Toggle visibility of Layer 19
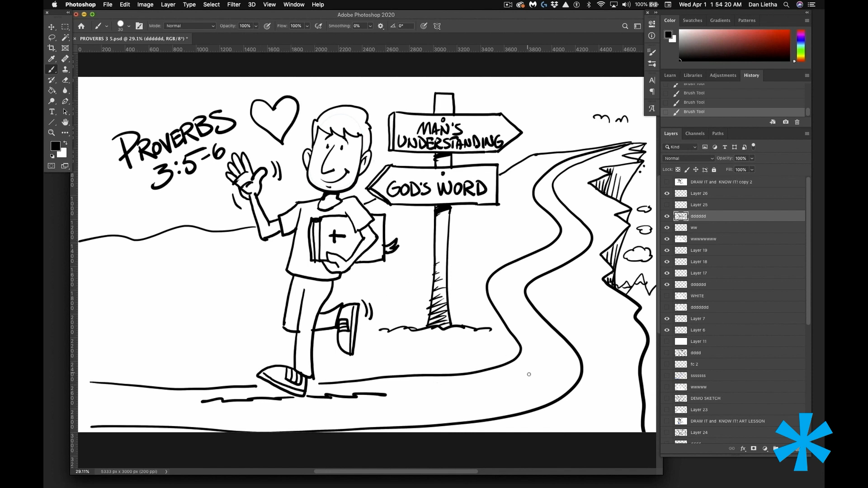The image size is (868, 488). click(667, 250)
